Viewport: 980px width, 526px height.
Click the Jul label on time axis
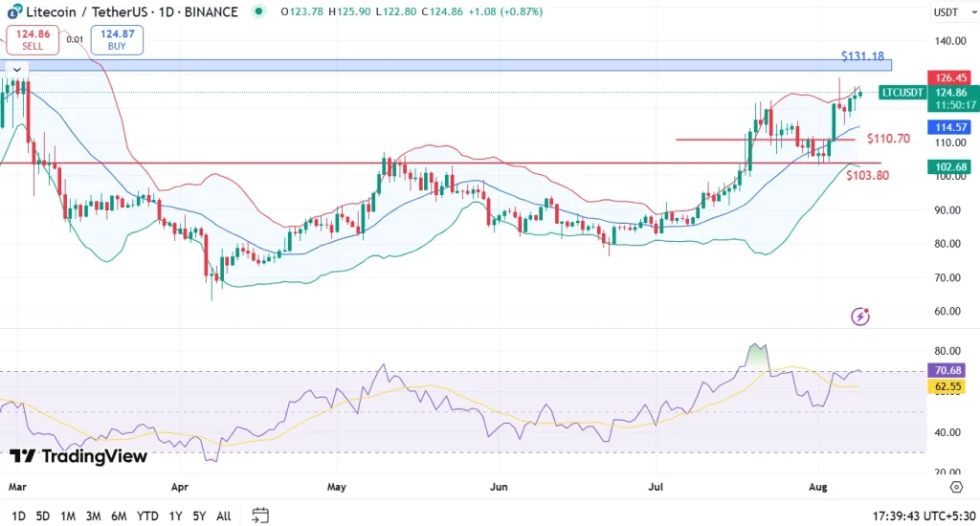point(656,487)
